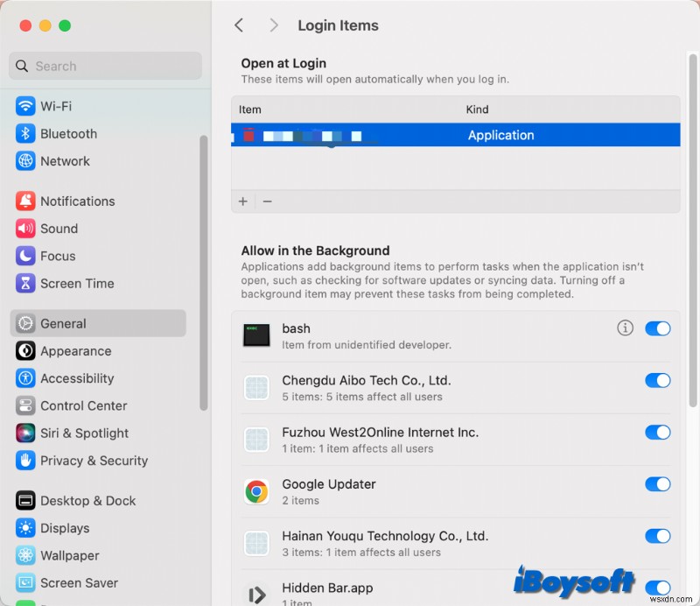
Task: Open Notifications bell icon
Action: click(x=25, y=201)
